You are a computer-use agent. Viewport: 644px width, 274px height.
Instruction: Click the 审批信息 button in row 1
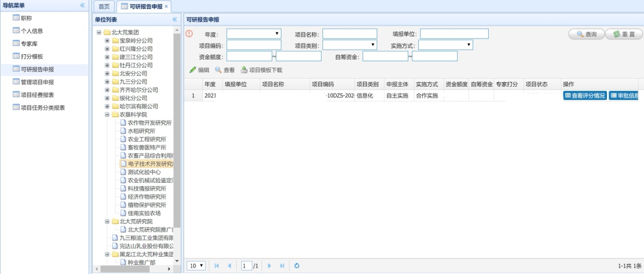pos(624,95)
